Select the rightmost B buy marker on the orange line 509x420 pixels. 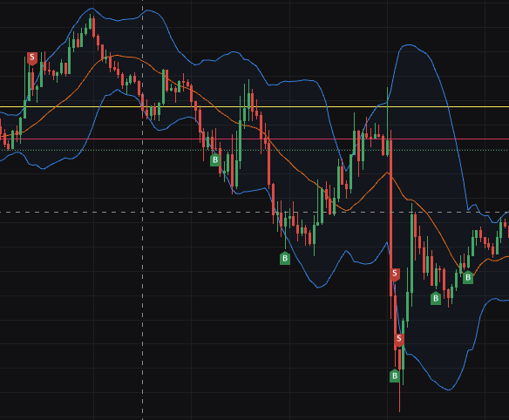click(x=468, y=277)
